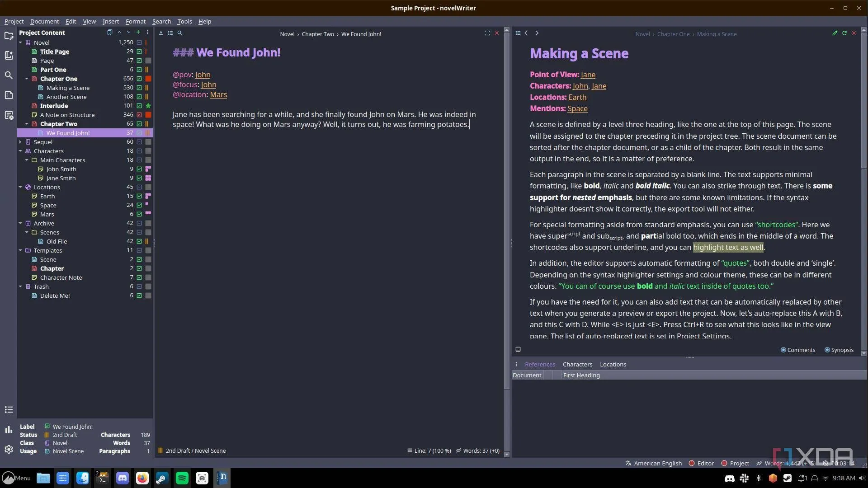868x488 pixels.
Task: Open the Novel Tree View sidebar icon
Action: coord(9,55)
